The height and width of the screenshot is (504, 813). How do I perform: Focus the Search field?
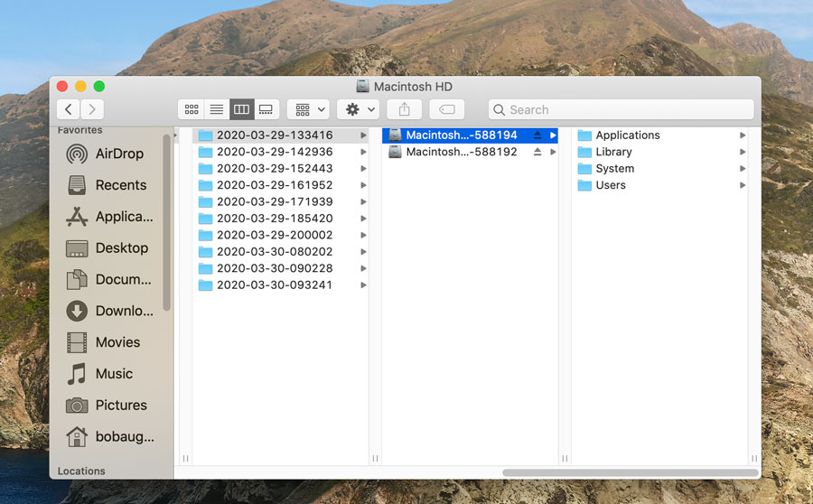coord(621,109)
